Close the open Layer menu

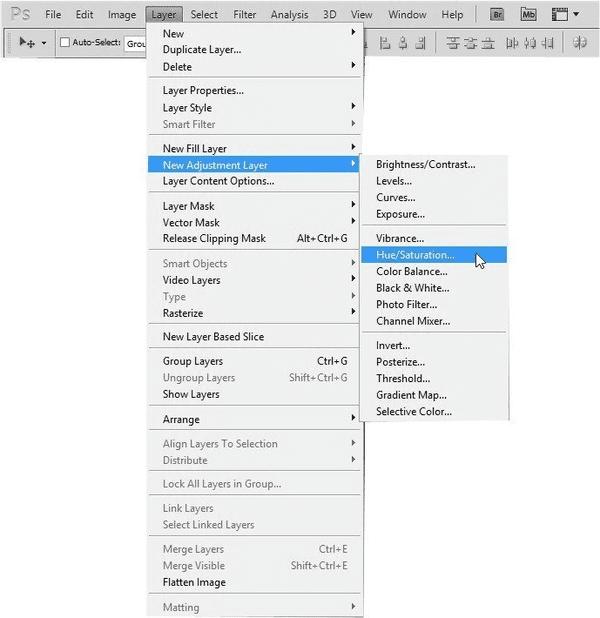(x=164, y=15)
